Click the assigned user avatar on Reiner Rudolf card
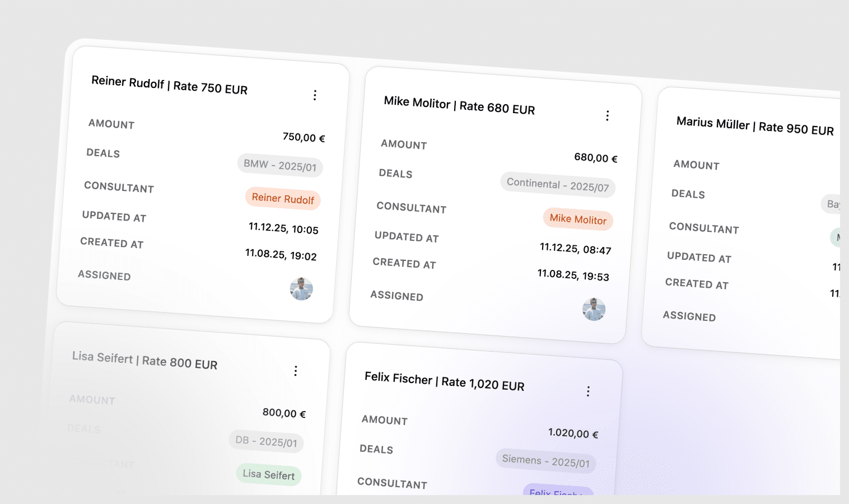 click(301, 289)
